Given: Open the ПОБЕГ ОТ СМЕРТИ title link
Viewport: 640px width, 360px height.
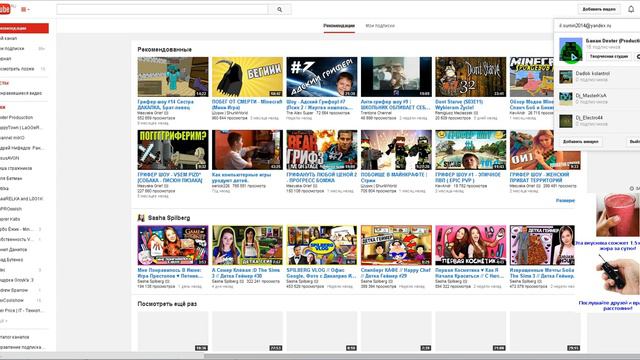Looking at the screenshot, I should click(247, 104).
